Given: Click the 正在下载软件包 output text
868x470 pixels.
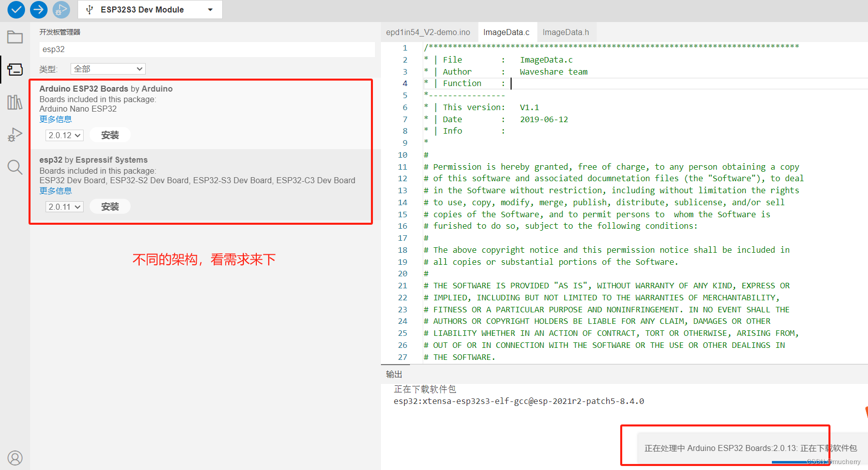Looking at the screenshot, I should point(425,389).
